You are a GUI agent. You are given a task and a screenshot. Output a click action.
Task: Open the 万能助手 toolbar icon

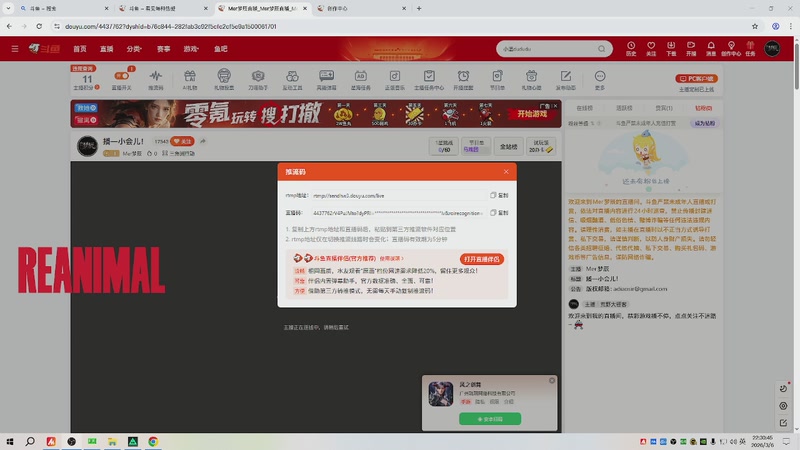pyautogui.click(x=258, y=80)
